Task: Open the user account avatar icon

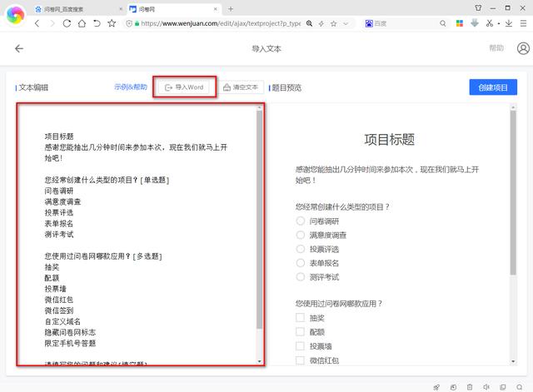Action: tap(523, 48)
